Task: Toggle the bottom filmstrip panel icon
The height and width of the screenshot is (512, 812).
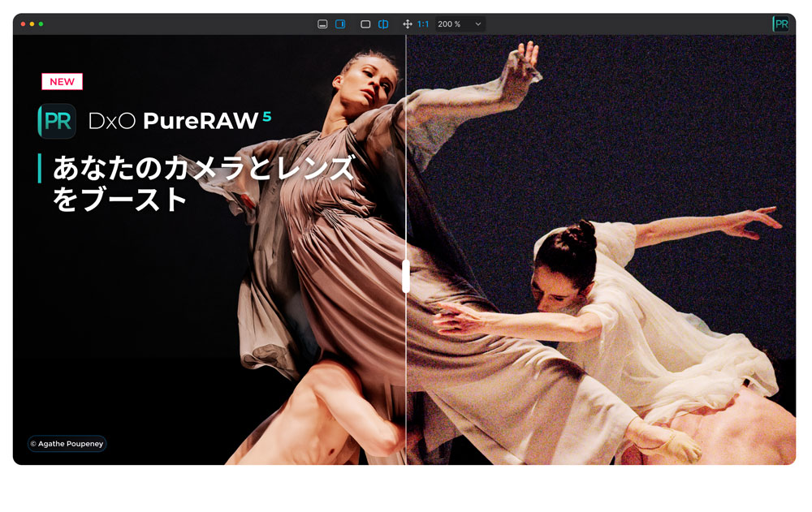Action: [322, 24]
